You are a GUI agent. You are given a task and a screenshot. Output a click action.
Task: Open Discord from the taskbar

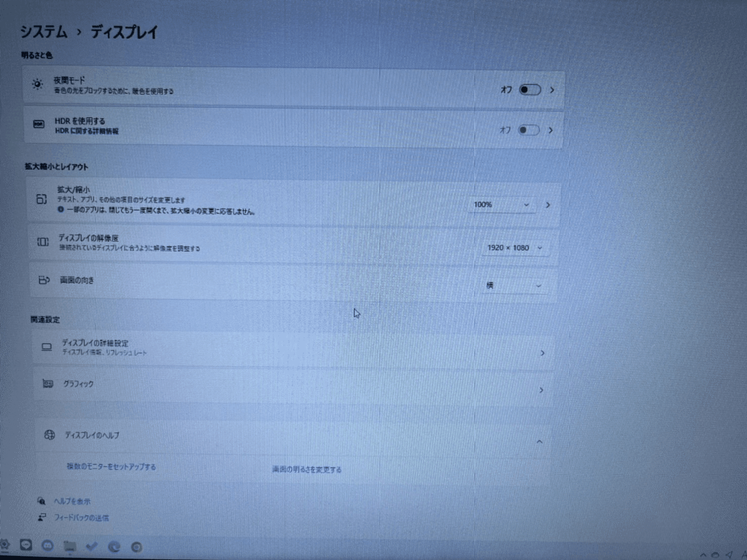(x=48, y=546)
